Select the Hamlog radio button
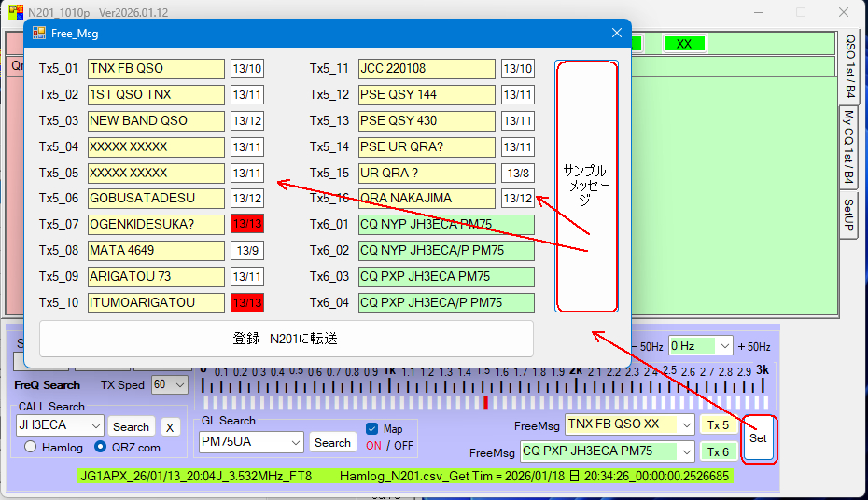868x500 pixels. [31, 447]
